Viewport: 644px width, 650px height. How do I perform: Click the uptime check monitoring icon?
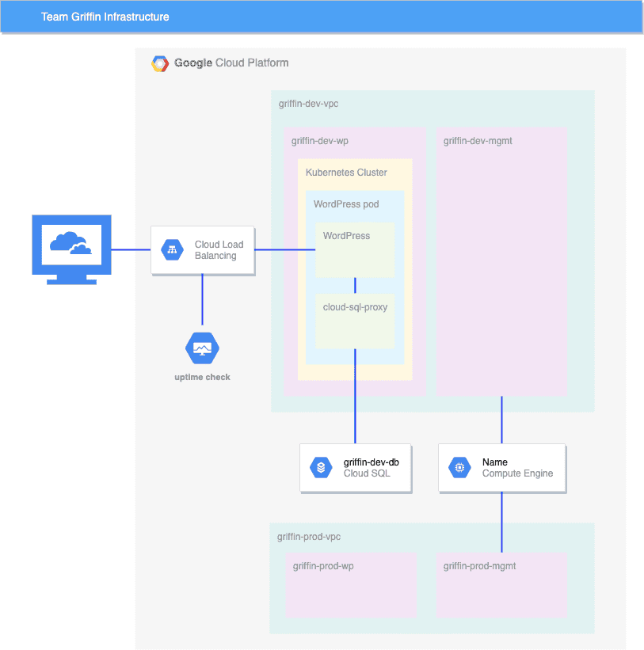(x=202, y=348)
